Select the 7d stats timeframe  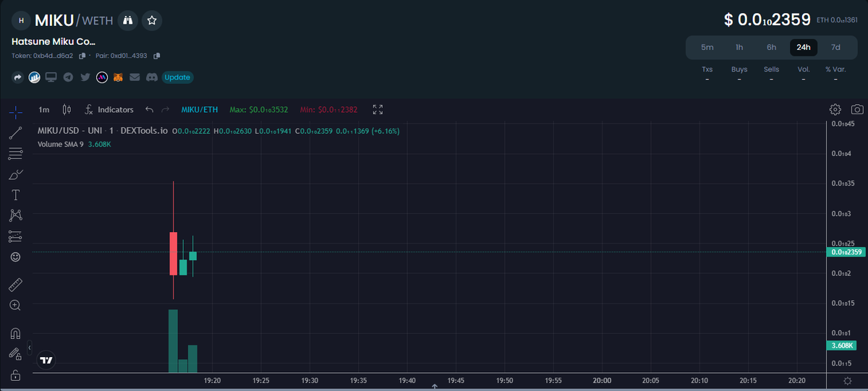coord(835,47)
